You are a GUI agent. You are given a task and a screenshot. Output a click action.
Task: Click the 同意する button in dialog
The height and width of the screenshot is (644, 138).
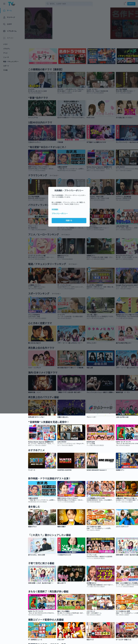pyautogui.click(x=69, y=220)
